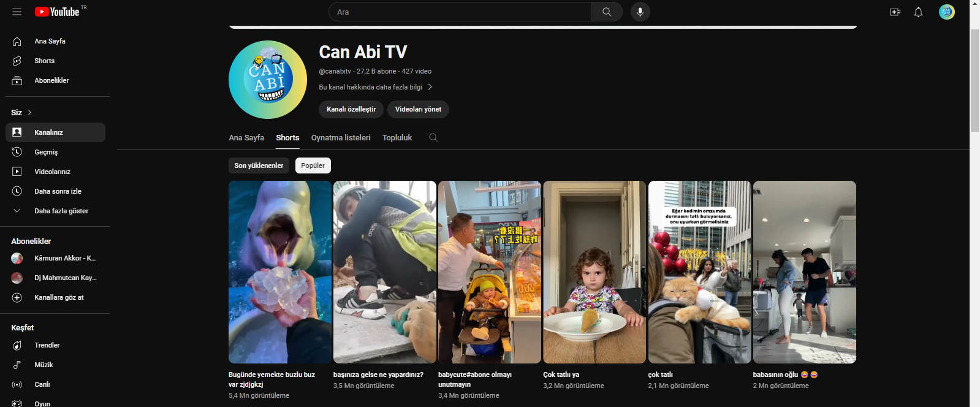The width and height of the screenshot is (980, 407).
Task: Go to Ana Sayfa in sidebar
Action: tap(55, 41)
